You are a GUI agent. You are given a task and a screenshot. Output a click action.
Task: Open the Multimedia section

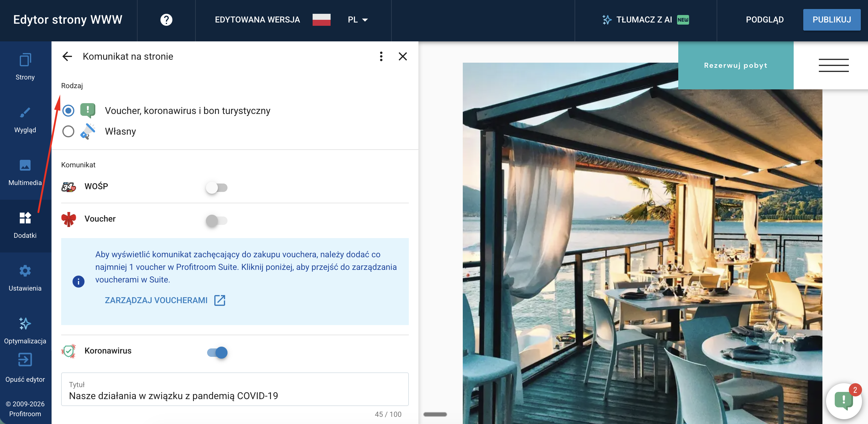(x=25, y=172)
